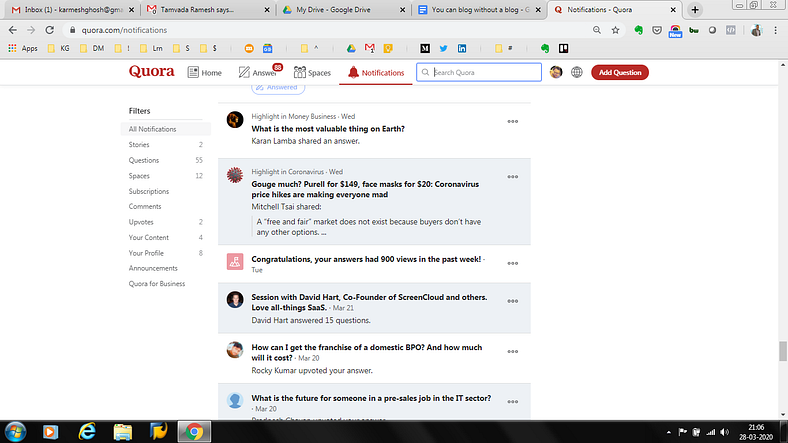Viewport: 788px width, 443px height.
Task: Filter notifications by Spaces
Action: click(166, 176)
